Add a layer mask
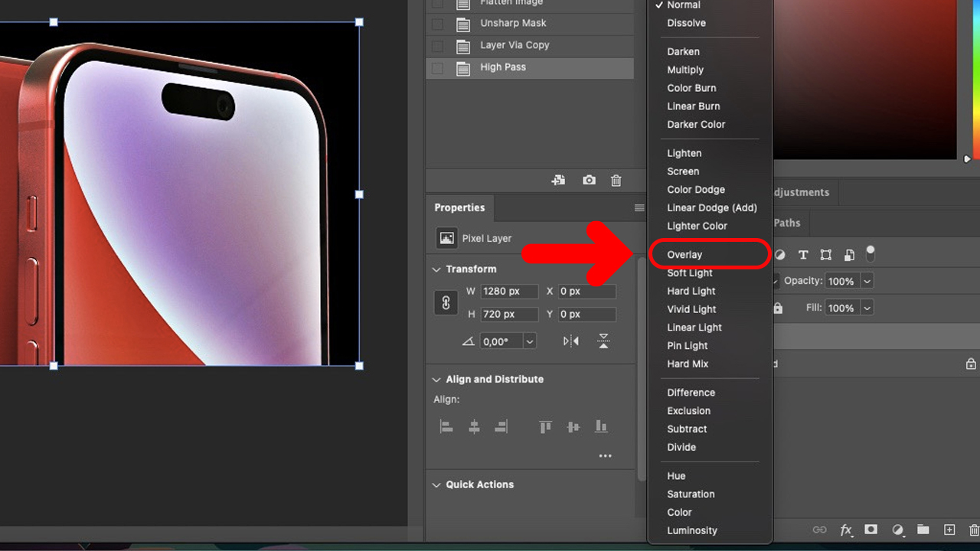 871,530
